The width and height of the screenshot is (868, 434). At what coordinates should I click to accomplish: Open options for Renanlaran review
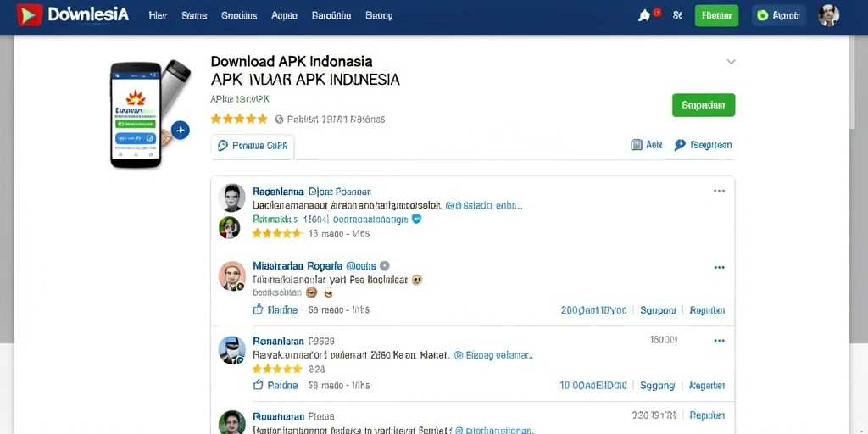pos(719,341)
